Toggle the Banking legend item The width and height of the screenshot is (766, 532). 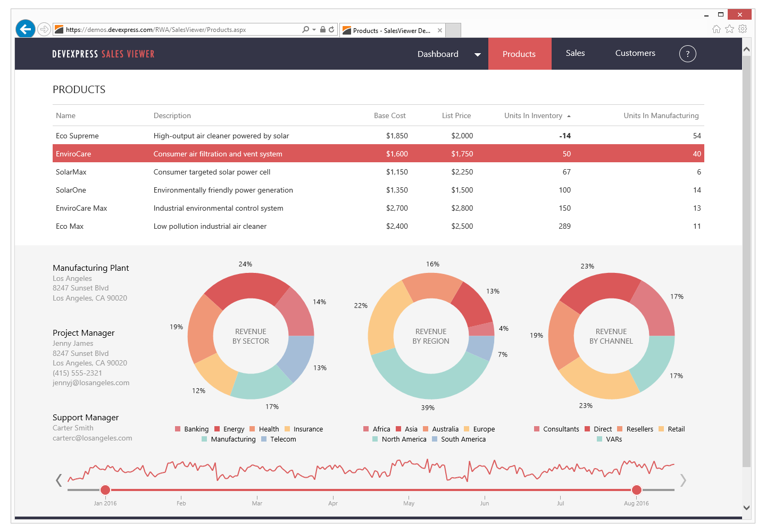pos(191,429)
